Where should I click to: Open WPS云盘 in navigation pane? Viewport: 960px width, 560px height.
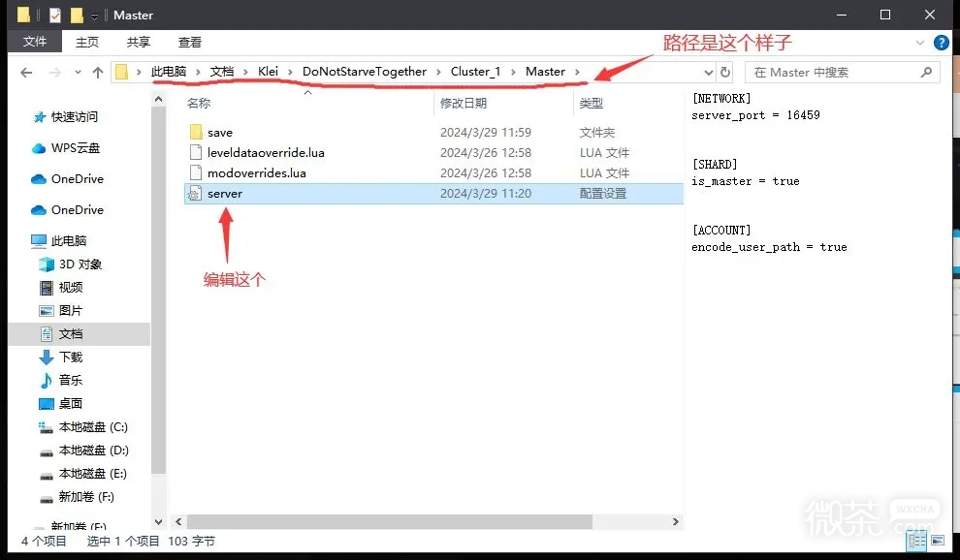(76, 148)
